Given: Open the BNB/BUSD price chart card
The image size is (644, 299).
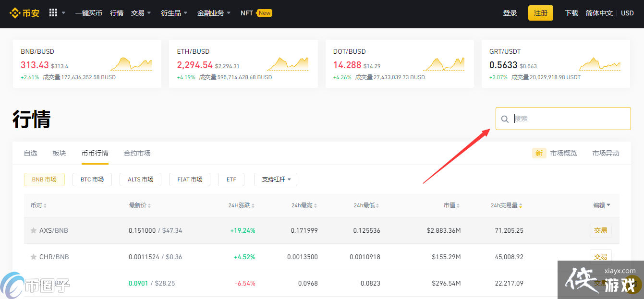Looking at the screenshot, I should tap(87, 64).
